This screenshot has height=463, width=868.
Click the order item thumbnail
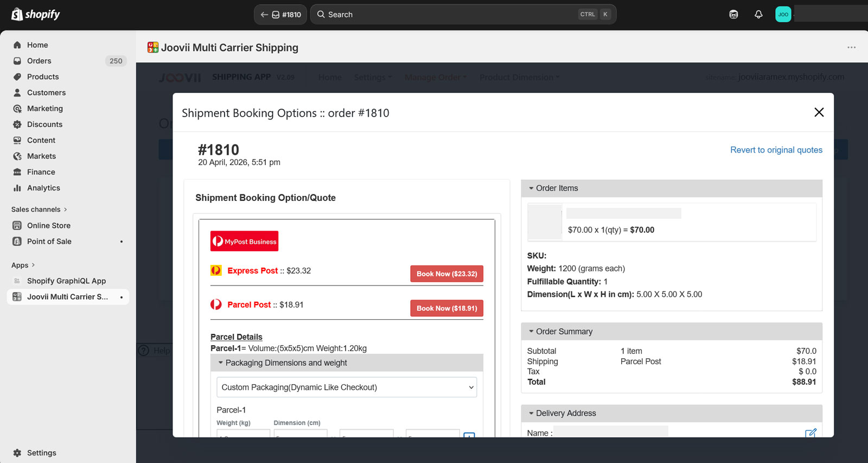click(545, 222)
